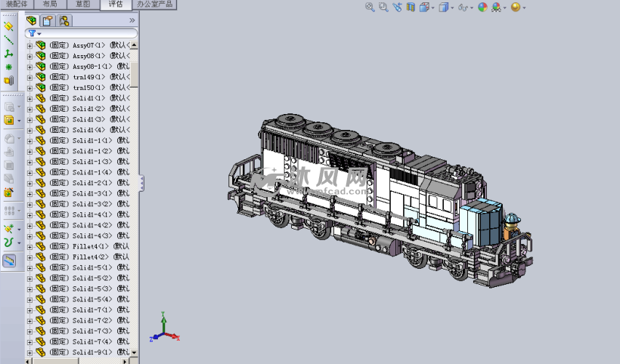Click the coordinate system tool icon
The height and width of the screenshot is (364, 620).
coord(9,54)
